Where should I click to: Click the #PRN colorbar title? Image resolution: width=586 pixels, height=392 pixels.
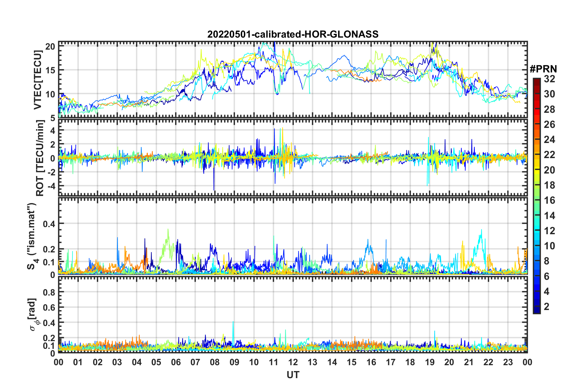point(543,69)
